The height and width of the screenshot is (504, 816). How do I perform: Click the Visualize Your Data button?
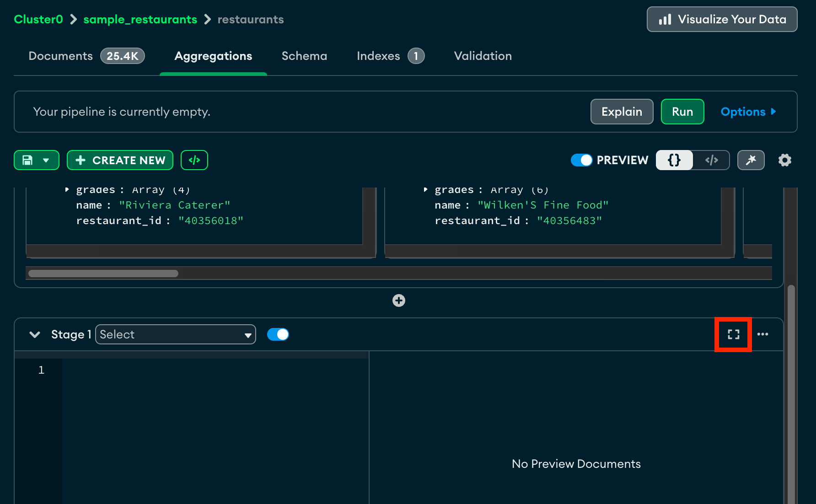point(722,19)
